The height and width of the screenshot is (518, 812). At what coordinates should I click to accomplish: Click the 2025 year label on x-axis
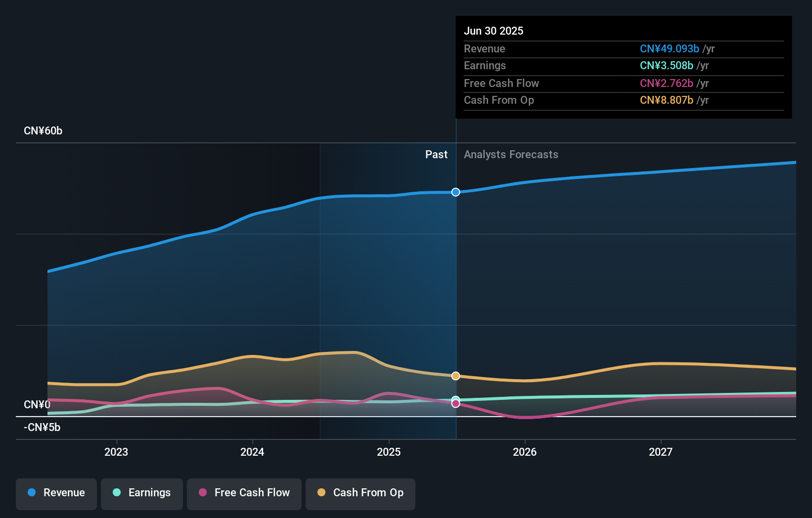click(x=389, y=451)
